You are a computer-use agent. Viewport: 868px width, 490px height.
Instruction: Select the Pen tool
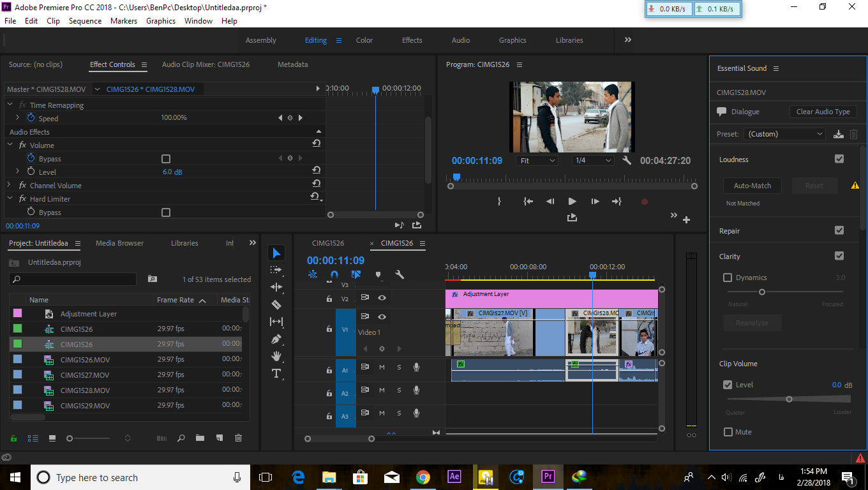pos(276,339)
